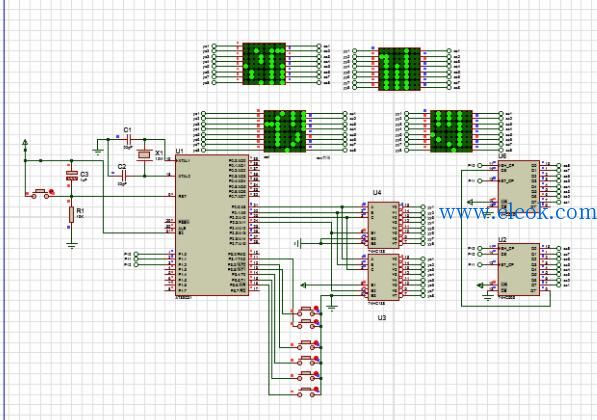Click the ground symbol left of U3 label
597x420 pixels.
pos(332,308)
